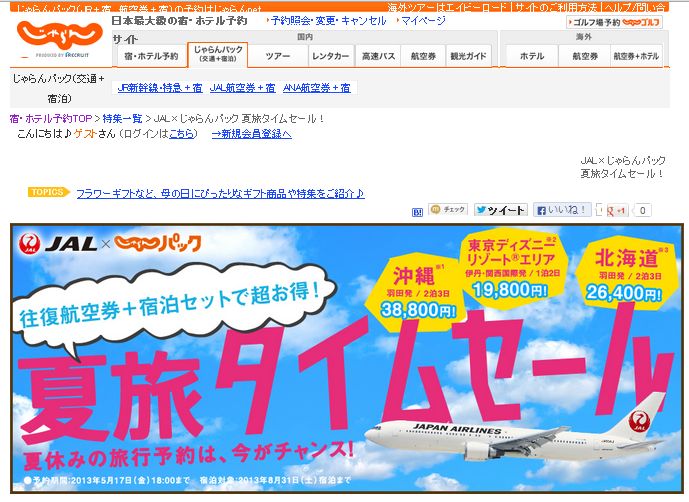Open 予約照会・変更・キャンセル link
689x502 pixels.
click(328, 21)
